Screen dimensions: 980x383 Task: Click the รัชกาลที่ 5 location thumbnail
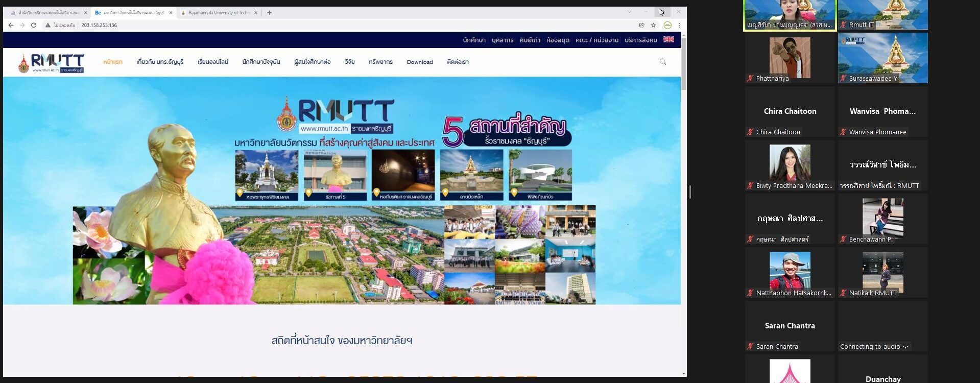click(x=335, y=175)
